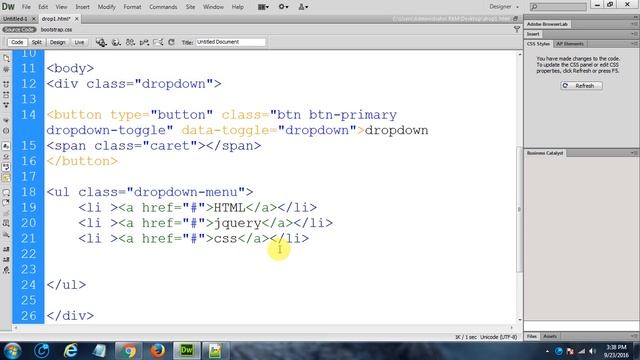Image resolution: width=640 pixels, height=360 pixels.
Task: Open Adobe BrowserLab panel options menu
Action: pos(634,24)
